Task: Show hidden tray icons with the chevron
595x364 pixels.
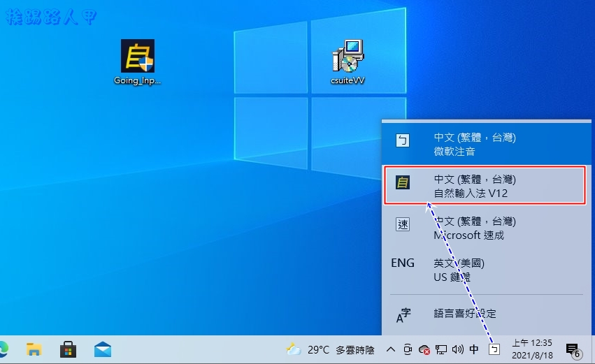Action: pos(390,349)
